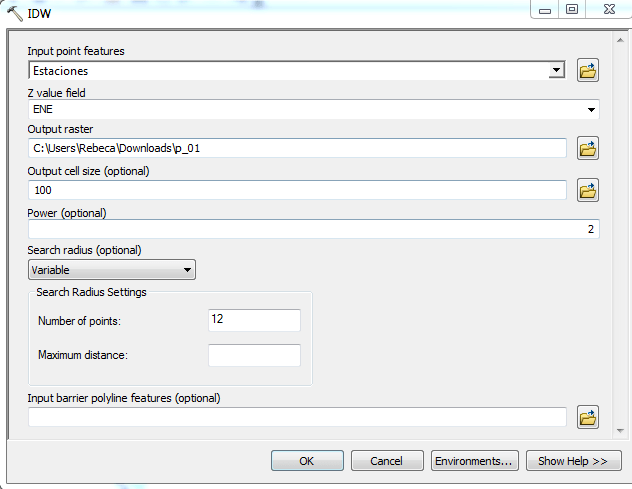The image size is (632, 489).
Task: Expand the Input point features dropdown arrow
Action: coord(557,71)
